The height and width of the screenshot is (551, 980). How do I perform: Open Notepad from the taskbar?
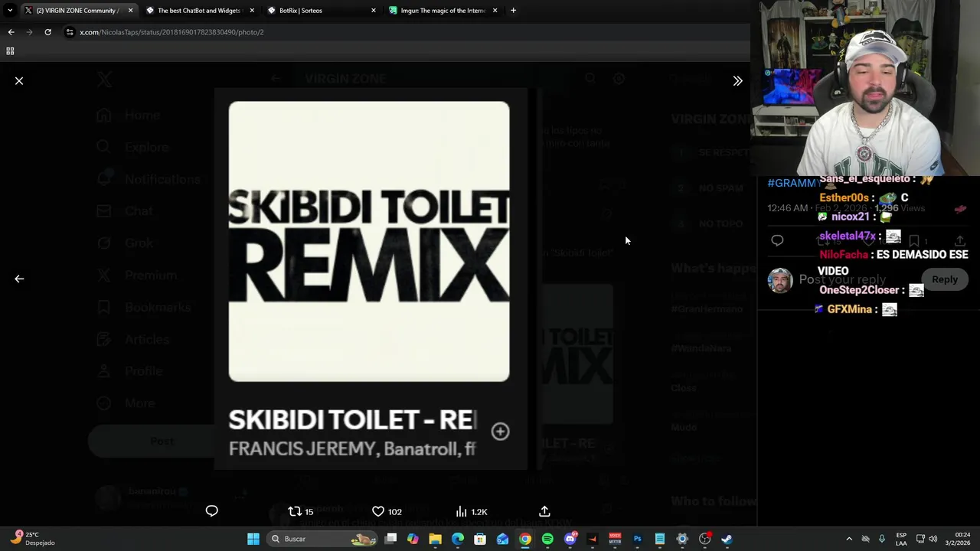click(x=659, y=539)
